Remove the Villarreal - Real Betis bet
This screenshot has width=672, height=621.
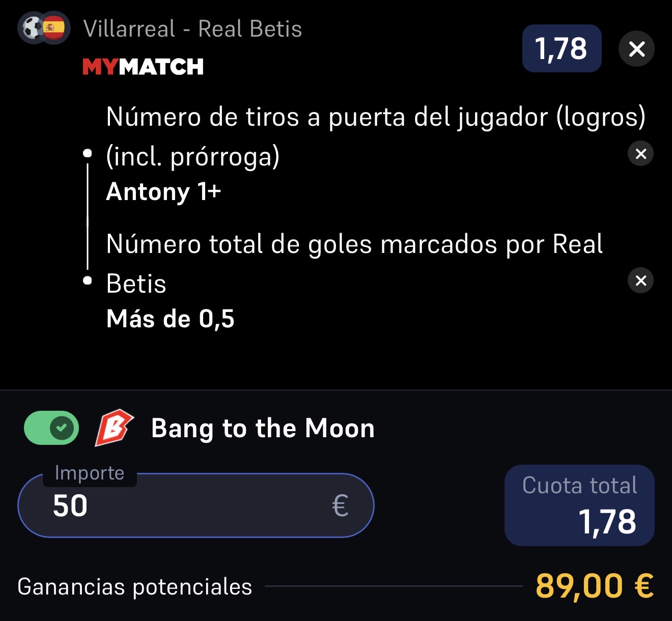pyautogui.click(x=636, y=49)
